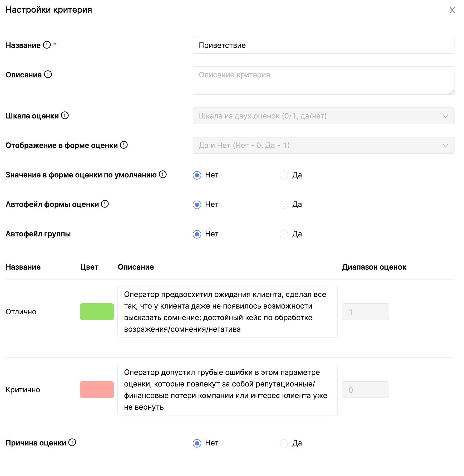Click the Описание критерия text area

pyautogui.click(x=323, y=81)
